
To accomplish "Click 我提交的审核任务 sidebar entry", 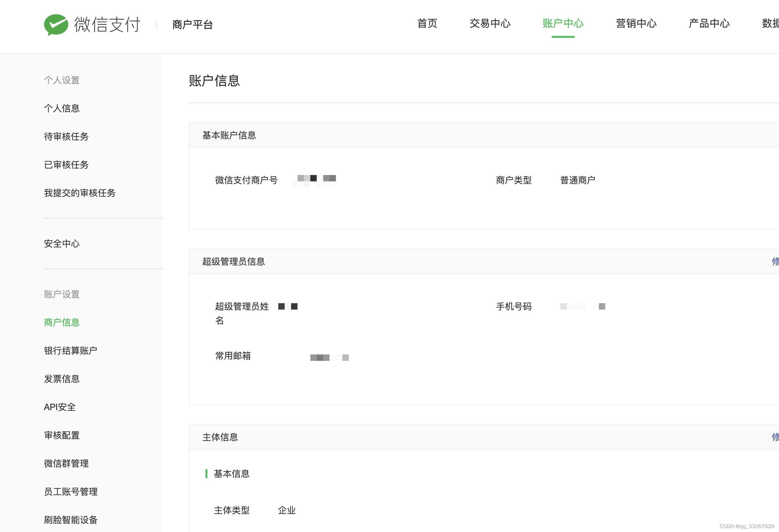I will 80,193.
